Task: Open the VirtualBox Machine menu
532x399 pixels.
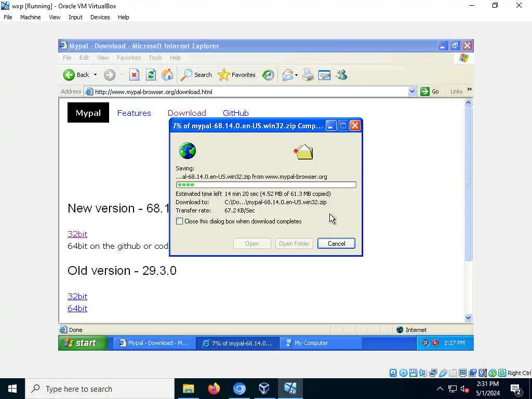Action: tap(31, 17)
